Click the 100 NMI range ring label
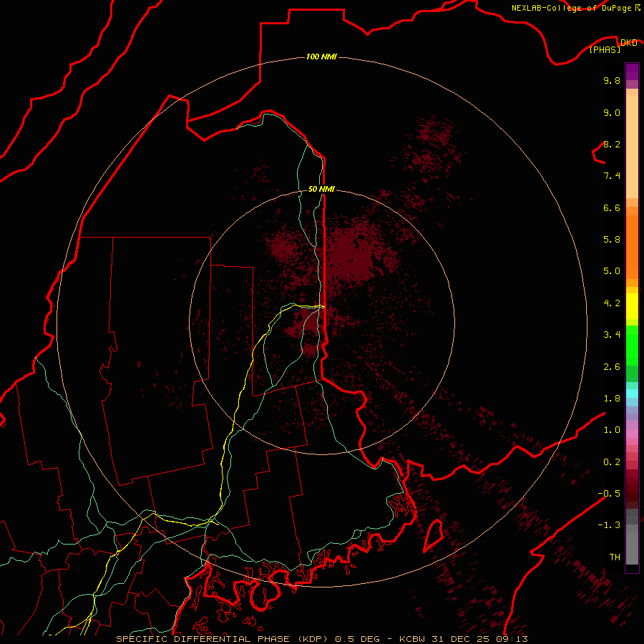Viewport: 644px width, 644px height. [x=321, y=57]
